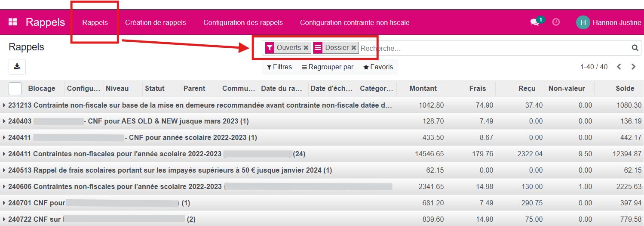Click the Hannon Justine user avatar

tap(583, 22)
